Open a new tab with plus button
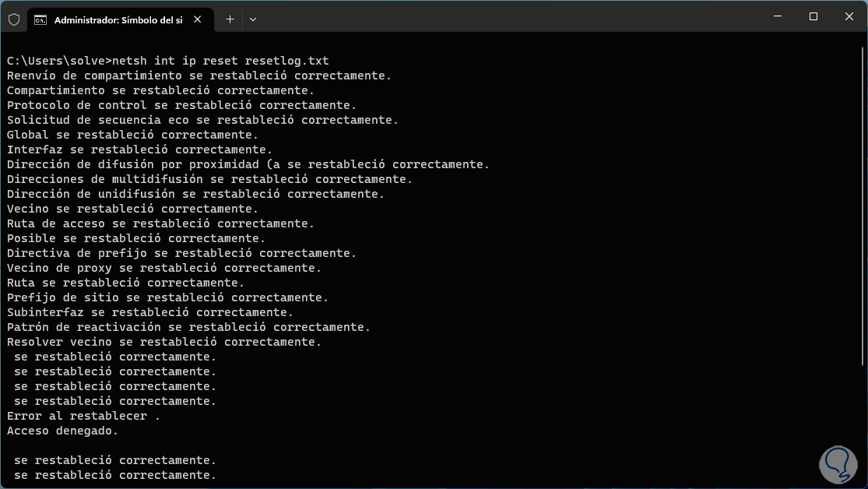Screen dimensions: 868x489 pyautogui.click(x=230, y=19)
